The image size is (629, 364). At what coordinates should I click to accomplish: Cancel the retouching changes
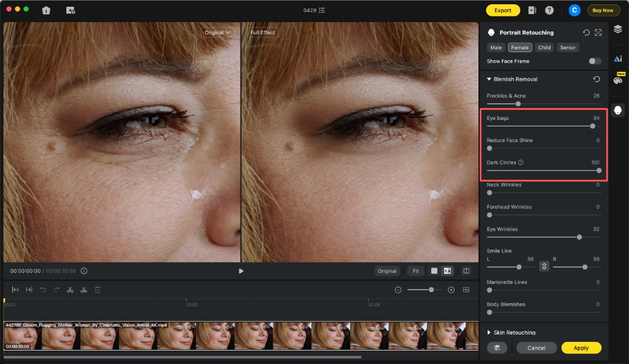(536, 348)
